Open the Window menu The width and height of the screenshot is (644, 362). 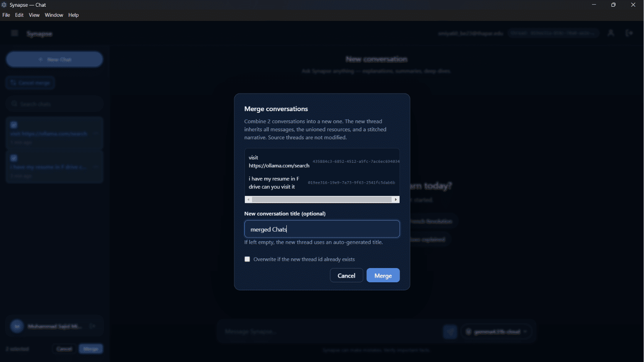pos(54,15)
